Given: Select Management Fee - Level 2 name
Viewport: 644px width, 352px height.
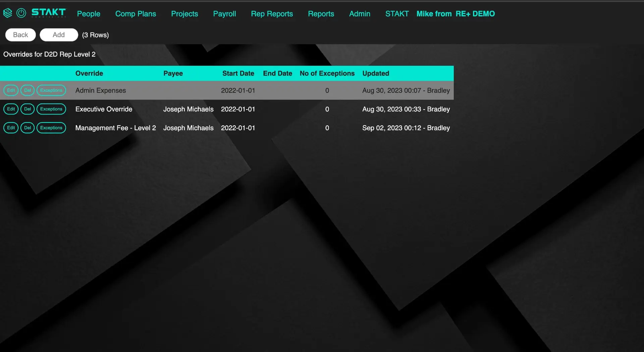Looking at the screenshot, I should (116, 128).
